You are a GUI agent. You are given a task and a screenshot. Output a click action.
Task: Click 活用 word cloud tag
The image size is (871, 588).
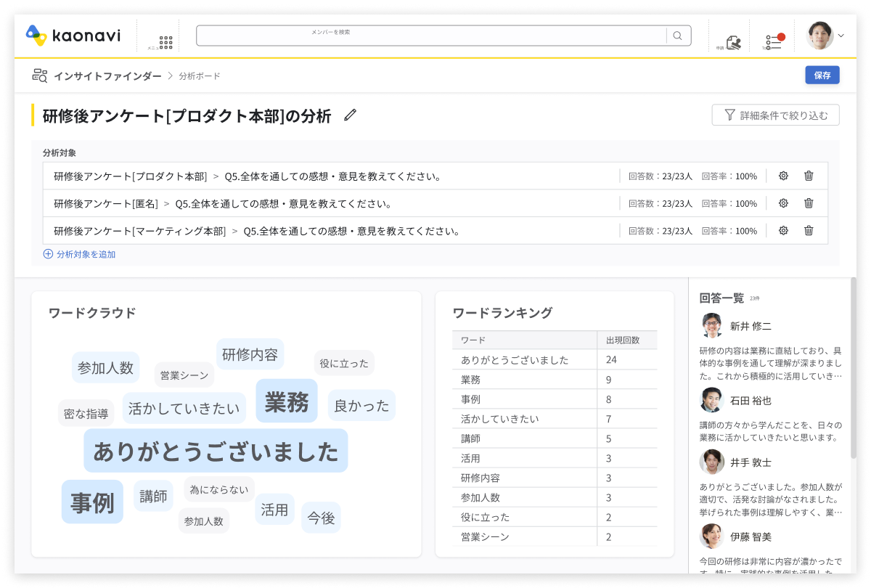click(274, 510)
